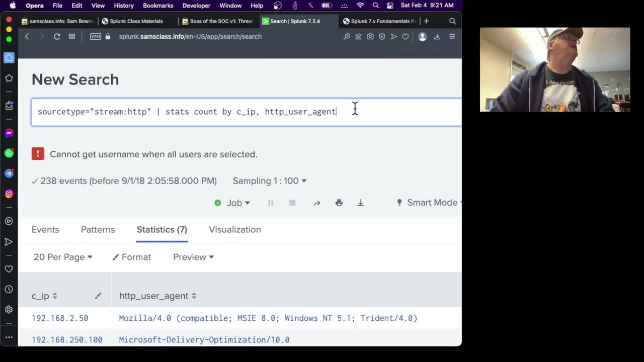Open the Format options dropdown
644x362 pixels.
click(132, 257)
